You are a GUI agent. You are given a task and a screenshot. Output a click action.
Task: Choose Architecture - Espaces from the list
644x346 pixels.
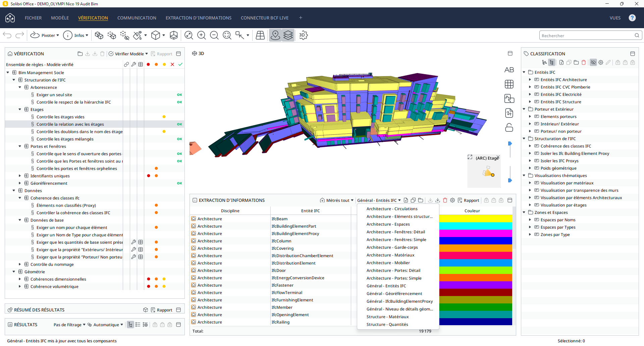[x=388, y=224]
